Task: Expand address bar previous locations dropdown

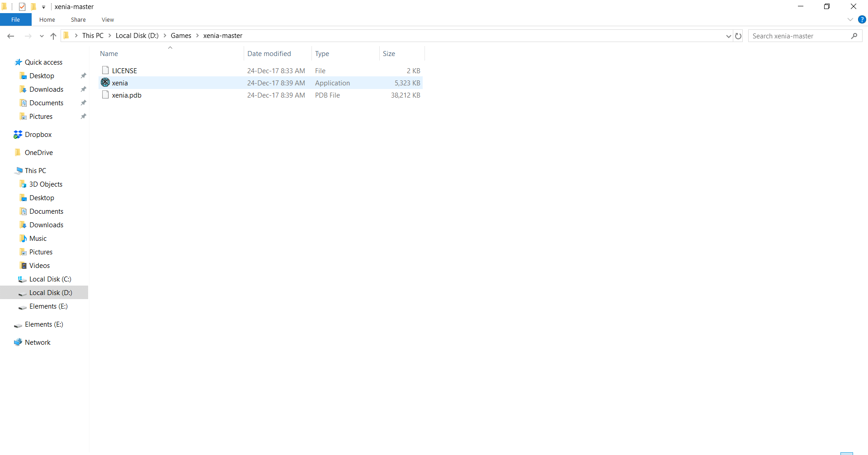Action: [x=728, y=36]
